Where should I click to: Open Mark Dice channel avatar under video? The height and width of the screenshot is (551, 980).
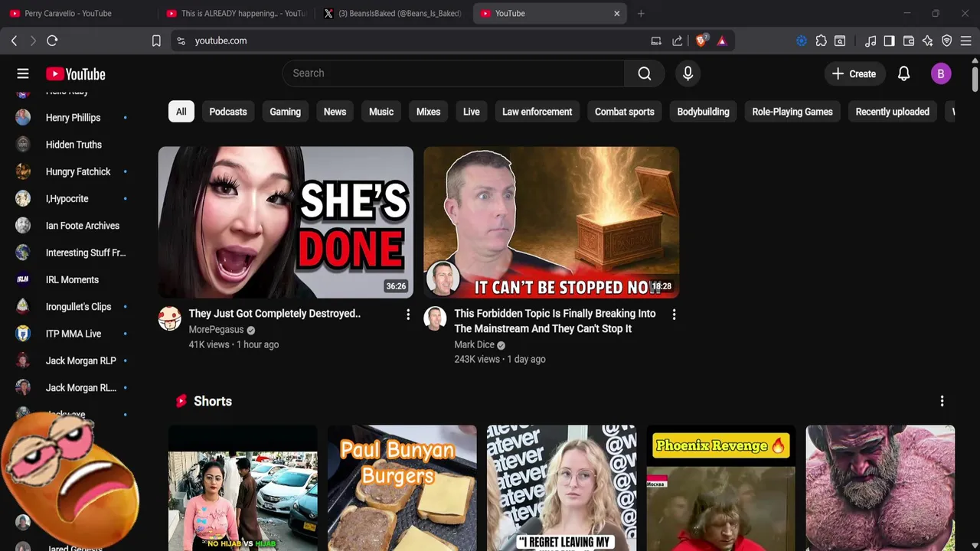[x=435, y=318]
